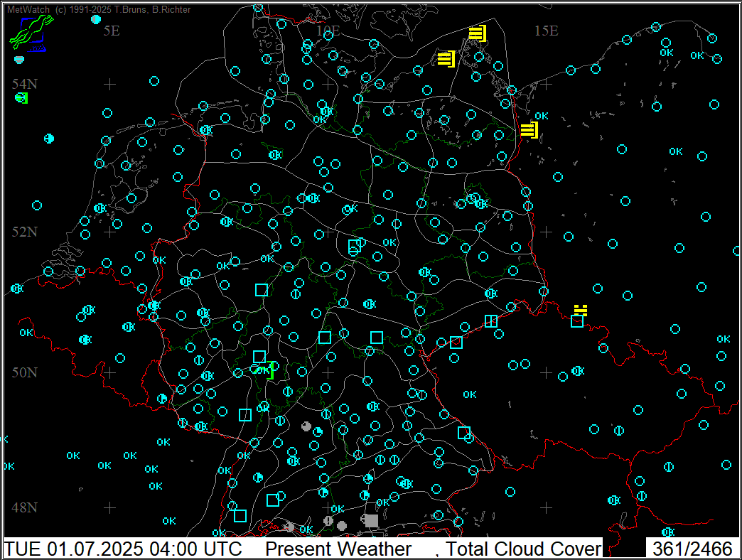
Task: Click the grid cross at 48N 15E
Action: (546, 507)
